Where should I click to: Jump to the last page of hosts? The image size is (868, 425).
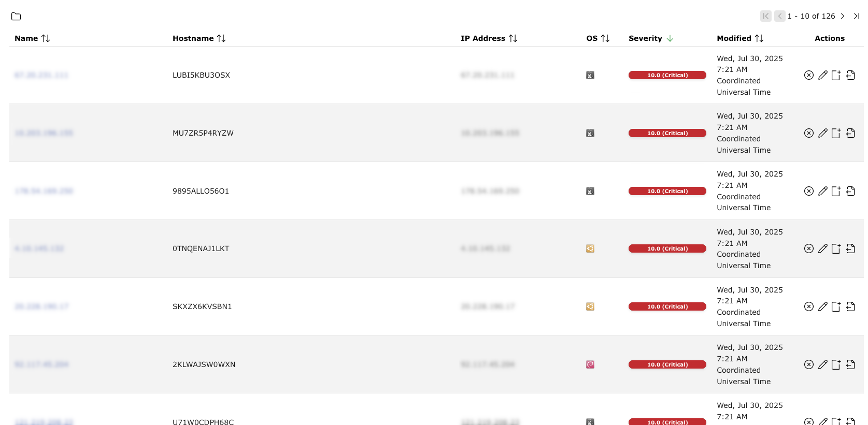856,16
